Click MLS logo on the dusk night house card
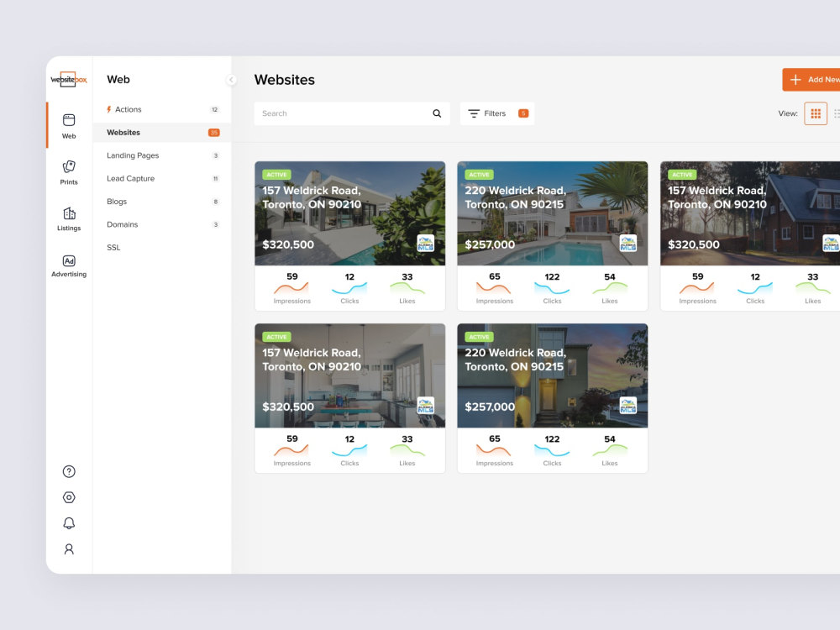 (627, 406)
